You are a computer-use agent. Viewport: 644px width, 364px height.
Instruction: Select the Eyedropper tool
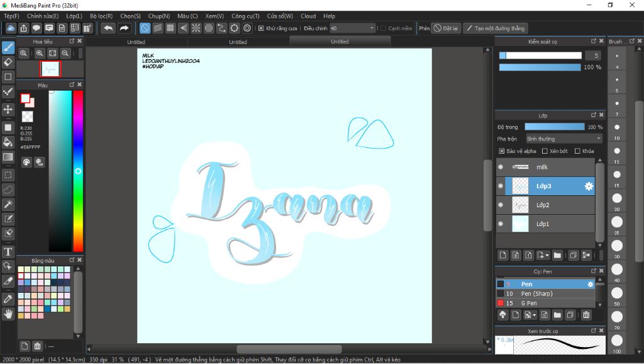[x=8, y=299]
